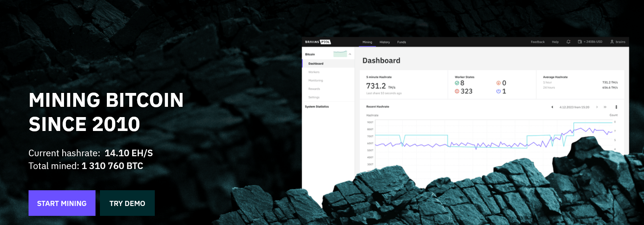Click the red warning workers icon beside 323
Viewport: 644px width, 225px height.
pos(457,91)
